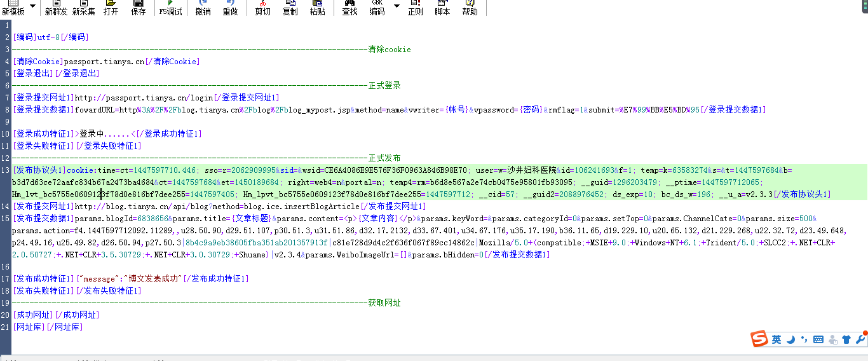Click the 正式发布 comment text
The width and height of the screenshot is (868, 361).
pyautogui.click(x=384, y=158)
